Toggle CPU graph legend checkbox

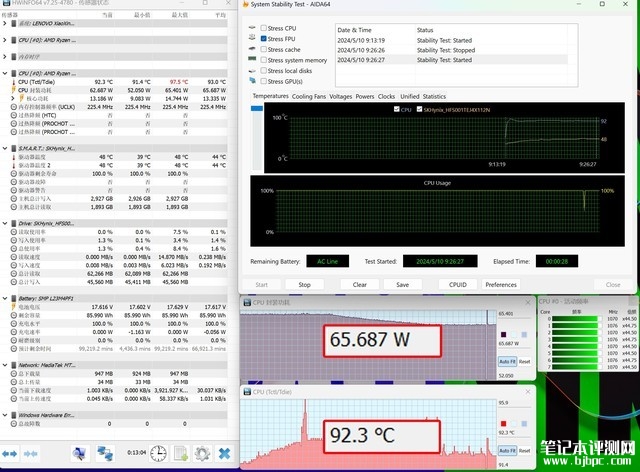pyautogui.click(x=397, y=109)
